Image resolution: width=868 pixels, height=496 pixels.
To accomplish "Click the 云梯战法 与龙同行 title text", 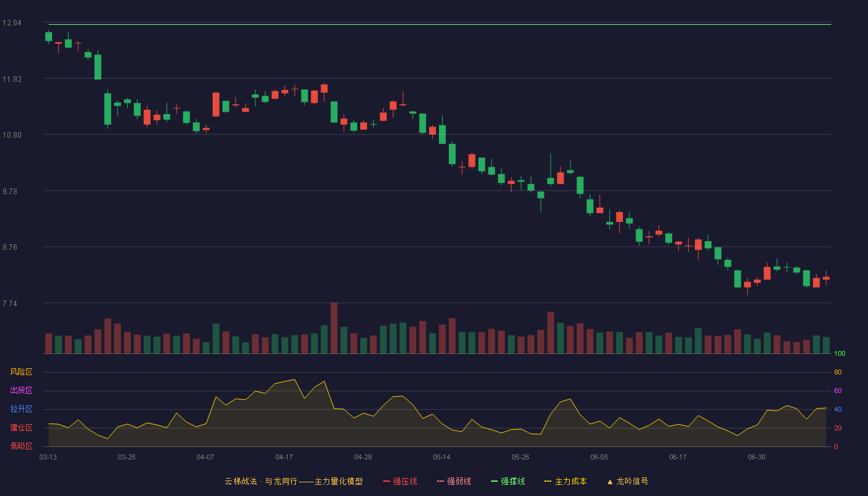I will [260, 481].
